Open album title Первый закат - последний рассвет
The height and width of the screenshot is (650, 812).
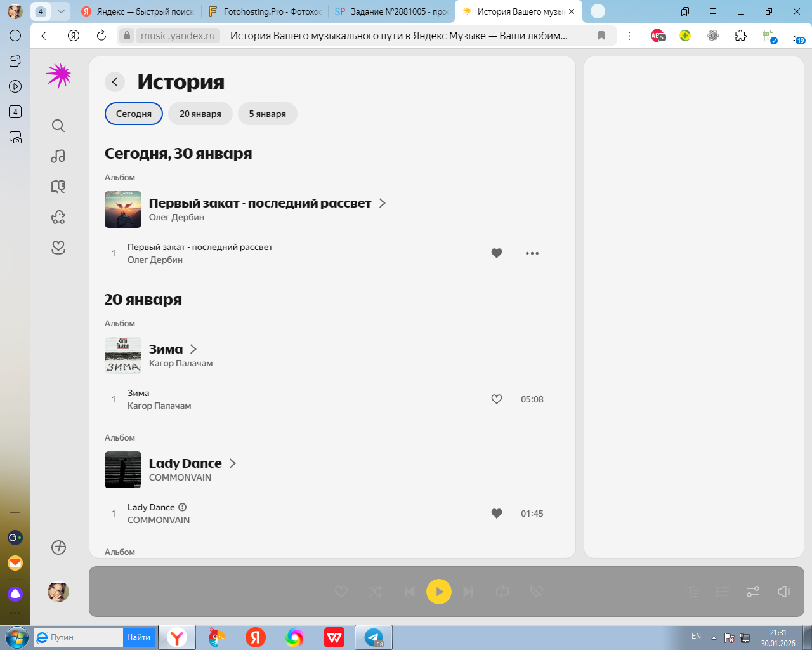point(260,203)
